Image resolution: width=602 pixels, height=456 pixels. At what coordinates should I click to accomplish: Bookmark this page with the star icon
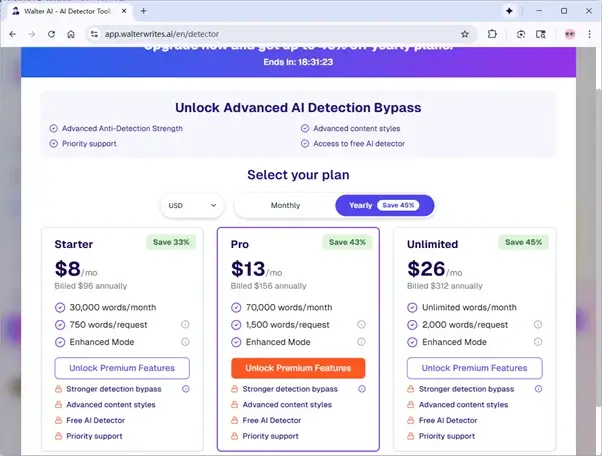click(x=465, y=33)
